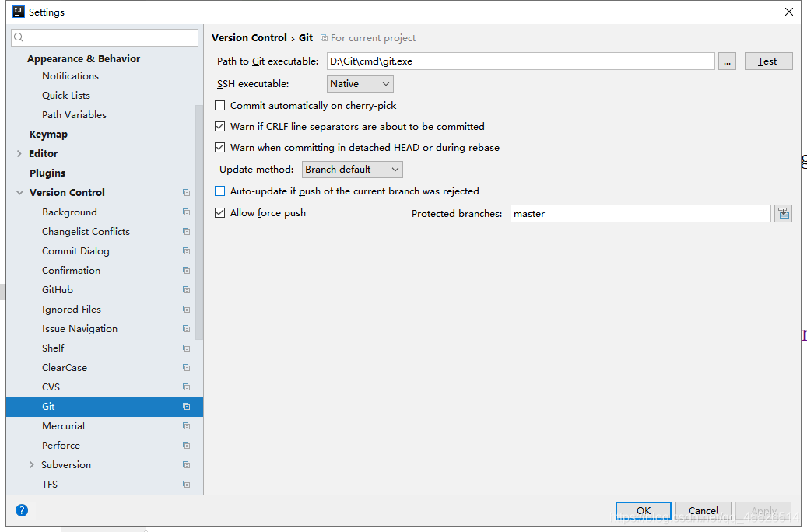Click the settings tree vertical scrollbar
The image size is (807, 532).
(199, 221)
